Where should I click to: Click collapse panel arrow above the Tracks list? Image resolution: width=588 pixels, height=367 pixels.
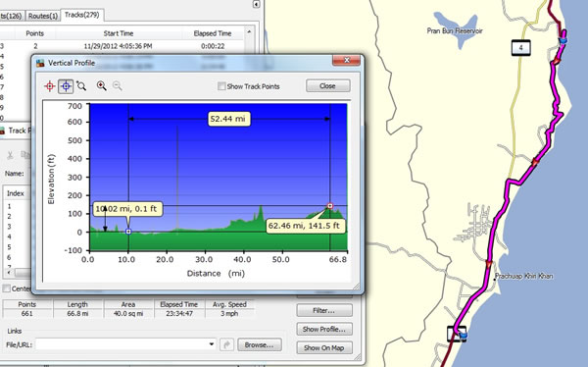click(256, 4)
